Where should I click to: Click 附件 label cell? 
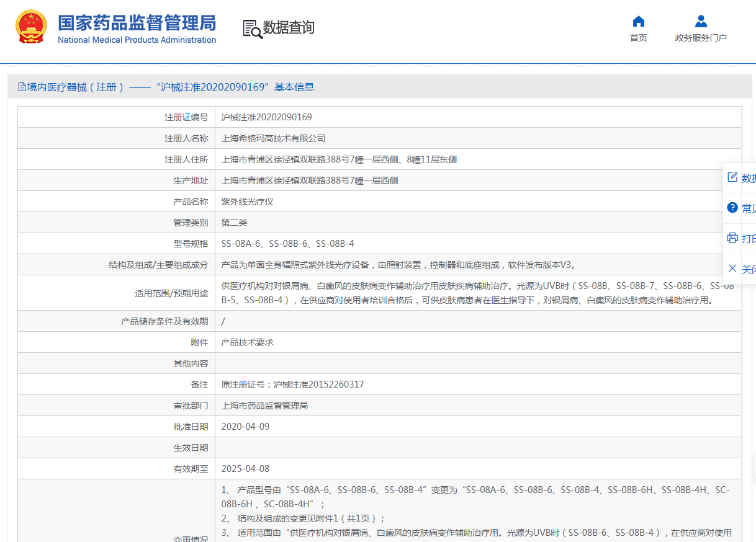click(116, 342)
